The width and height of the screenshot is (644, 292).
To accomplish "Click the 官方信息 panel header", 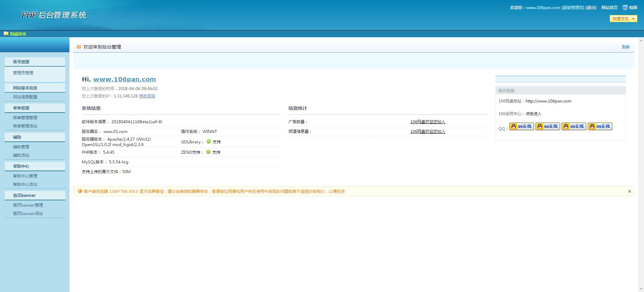I will point(560,90).
